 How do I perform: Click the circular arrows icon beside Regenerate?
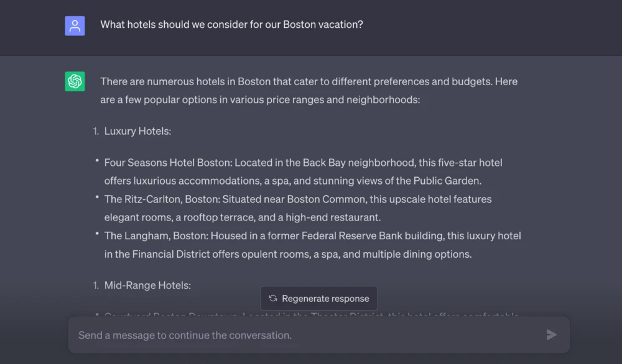point(272,299)
